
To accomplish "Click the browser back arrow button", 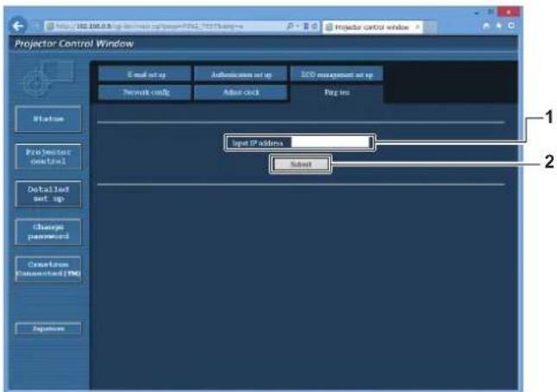I will (18, 26).
